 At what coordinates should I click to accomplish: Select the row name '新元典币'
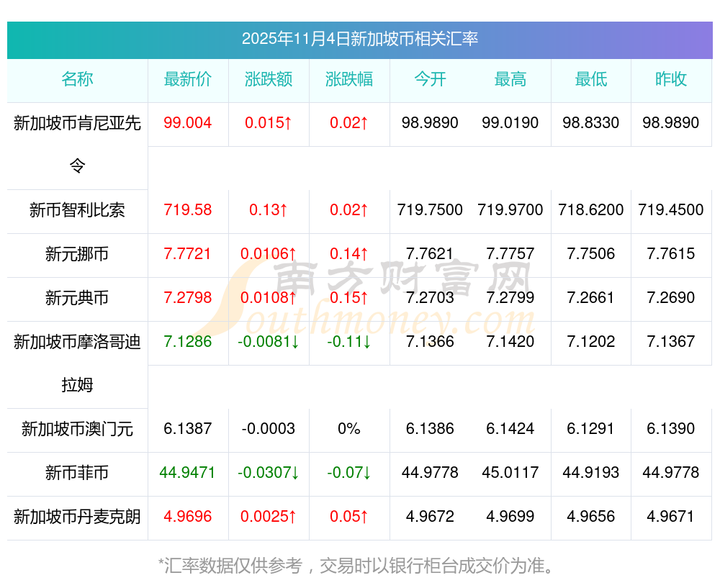(77, 298)
